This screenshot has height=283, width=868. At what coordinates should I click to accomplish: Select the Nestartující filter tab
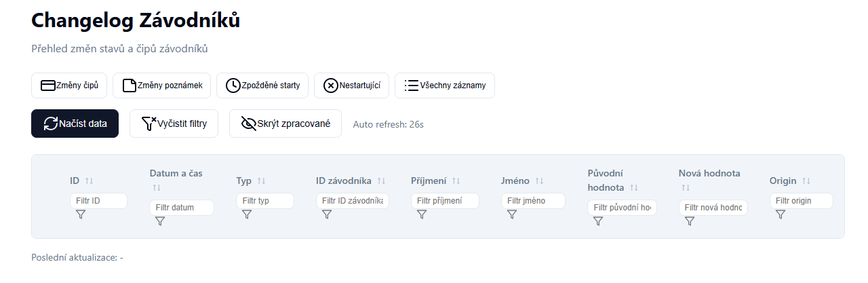[351, 86]
